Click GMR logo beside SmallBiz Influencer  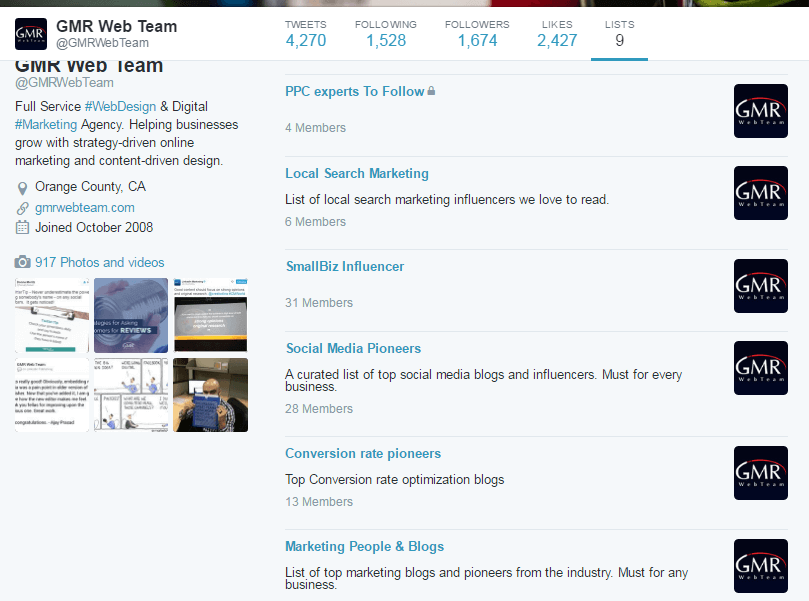(x=761, y=286)
